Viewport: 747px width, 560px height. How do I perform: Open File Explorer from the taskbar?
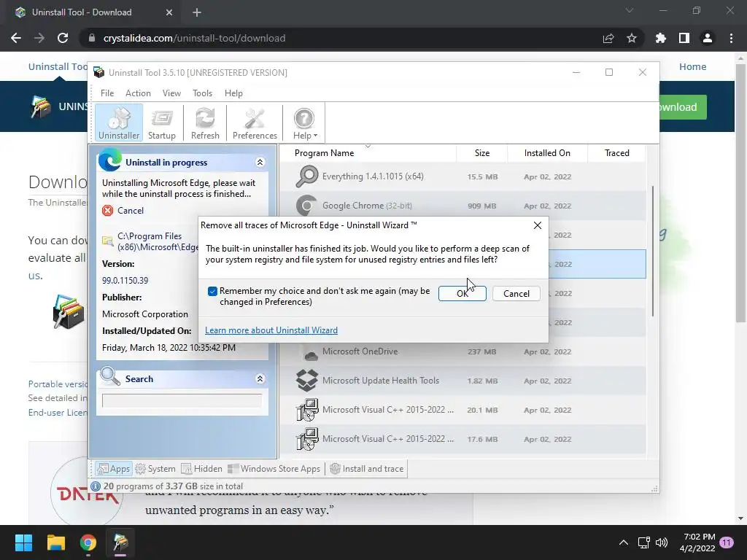pos(55,542)
